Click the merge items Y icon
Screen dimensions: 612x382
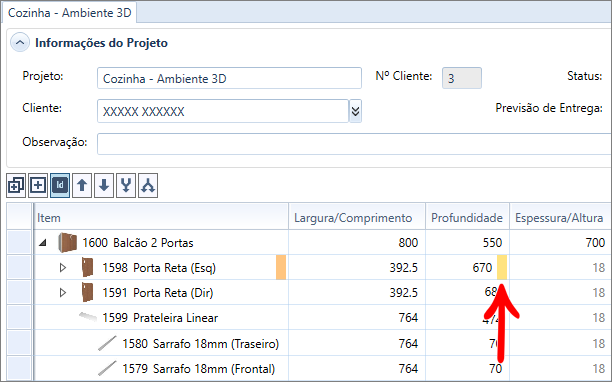pyautogui.click(x=126, y=185)
